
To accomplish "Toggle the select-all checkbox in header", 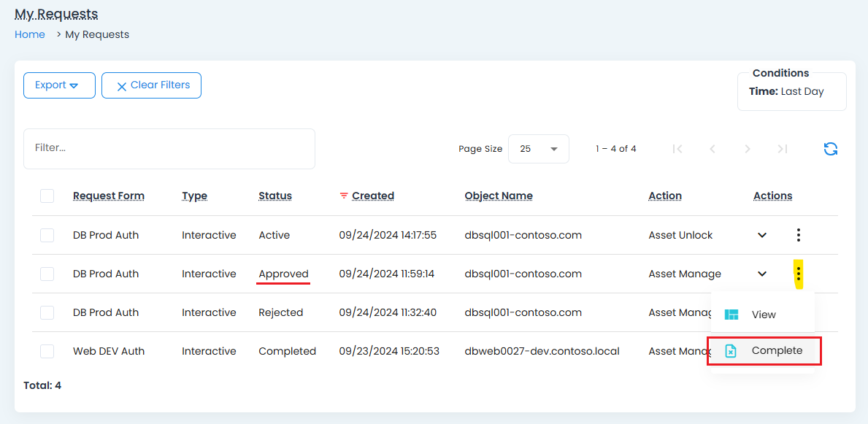I will (47, 196).
